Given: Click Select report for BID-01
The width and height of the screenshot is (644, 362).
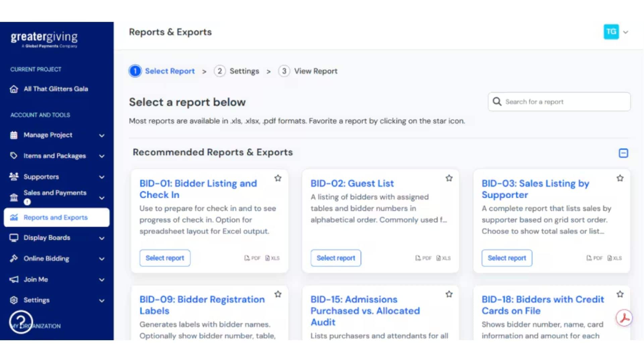Looking at the screenshot, I should tap(165, 258).
